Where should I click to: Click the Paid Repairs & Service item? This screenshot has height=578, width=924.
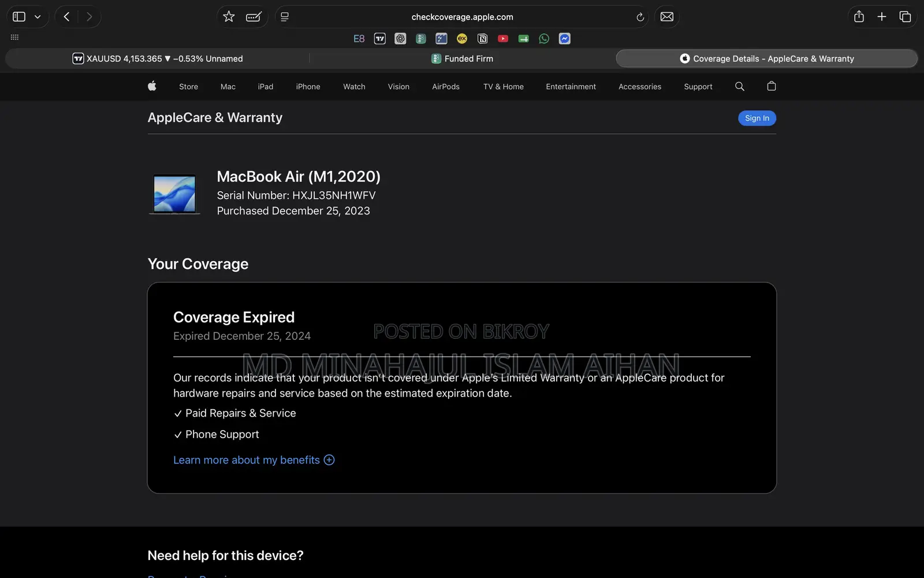[x=235, y=413]
